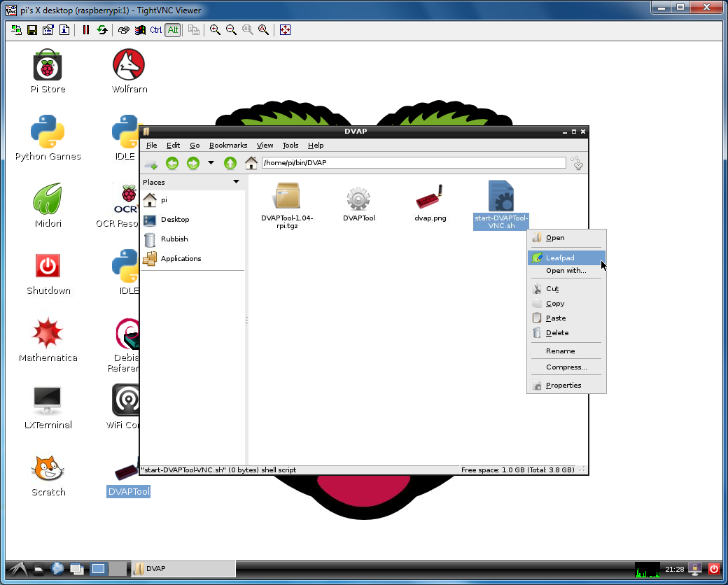728x585 pixels.
Task: Go back with the green left arrow
Action: pyautogui.click(x=172, y=163)
